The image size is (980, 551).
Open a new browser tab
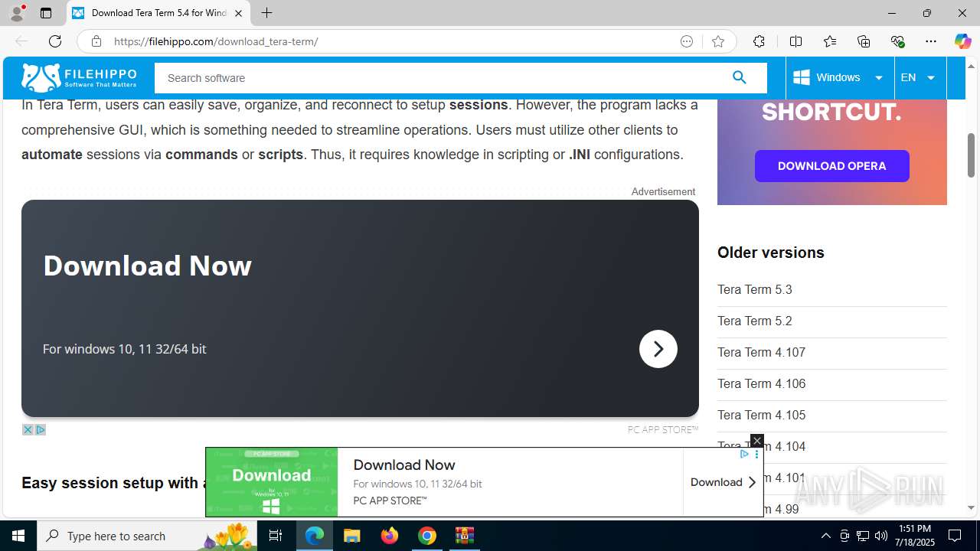266,13
